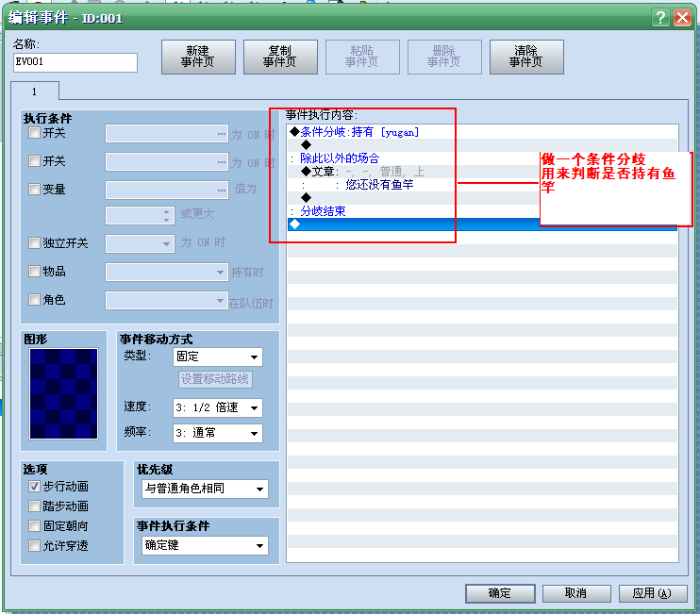Open the 频率 frequency dropdown
Screen dimensions: 700x614
click(218, 433)
